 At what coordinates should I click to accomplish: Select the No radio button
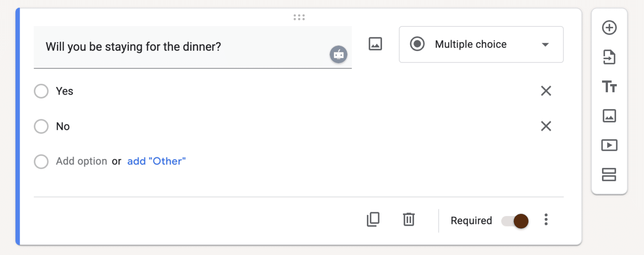point(41,126)
